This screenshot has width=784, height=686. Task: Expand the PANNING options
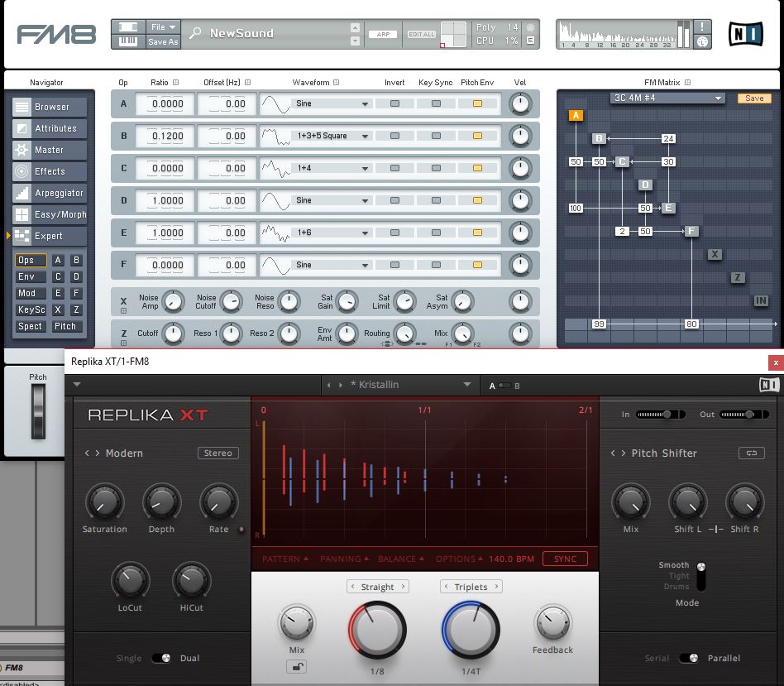(345, 559)
